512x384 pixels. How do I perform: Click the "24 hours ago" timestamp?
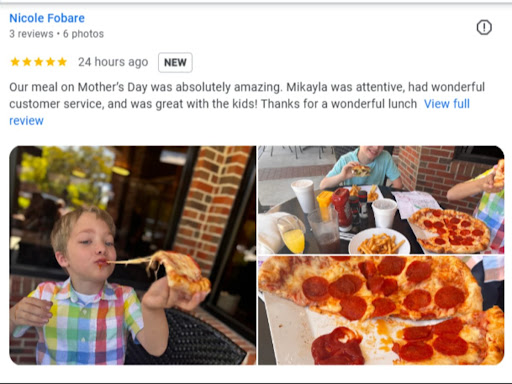tap(113, 62)
